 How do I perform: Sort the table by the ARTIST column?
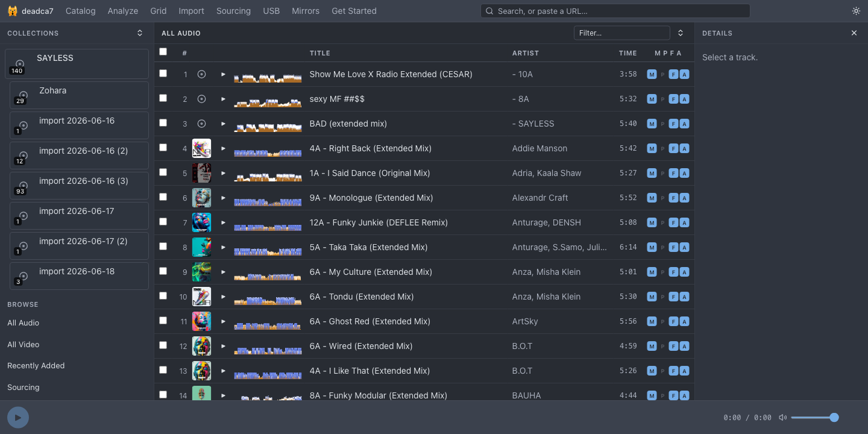click(x=526, y=53)
